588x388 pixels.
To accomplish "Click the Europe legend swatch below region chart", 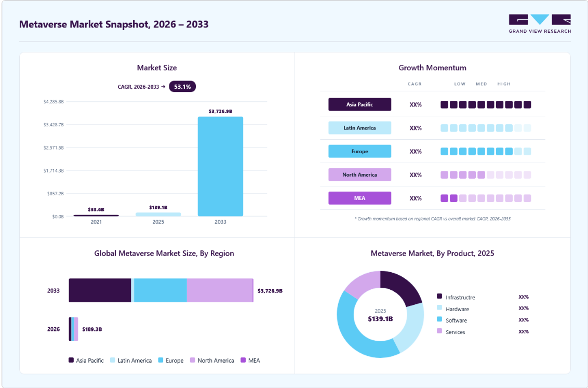I will tap(161, 360).
